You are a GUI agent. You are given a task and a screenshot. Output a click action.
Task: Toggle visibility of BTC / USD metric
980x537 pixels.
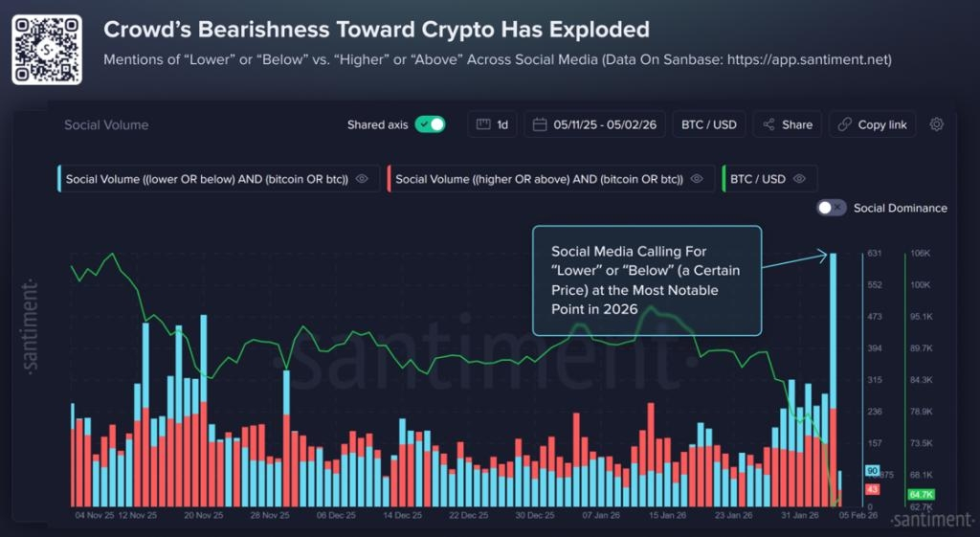pos(799,179)
